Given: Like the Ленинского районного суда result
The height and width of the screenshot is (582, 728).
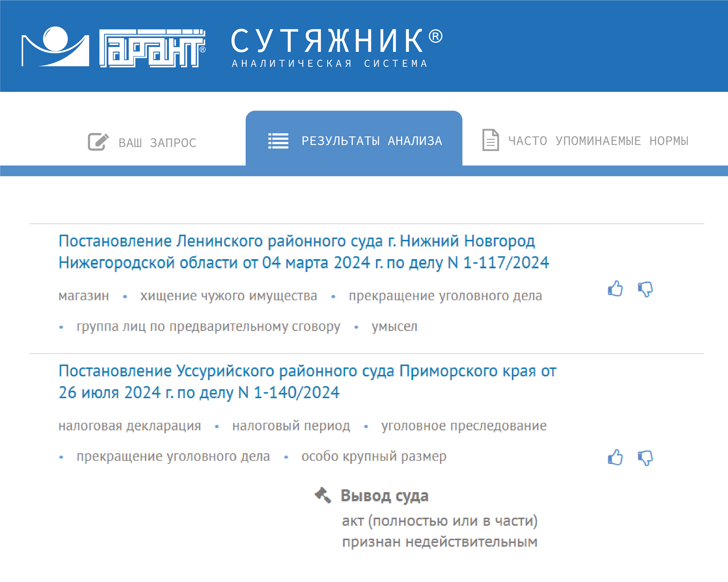Looking at the screenshot, I should [x=615, y=289].
